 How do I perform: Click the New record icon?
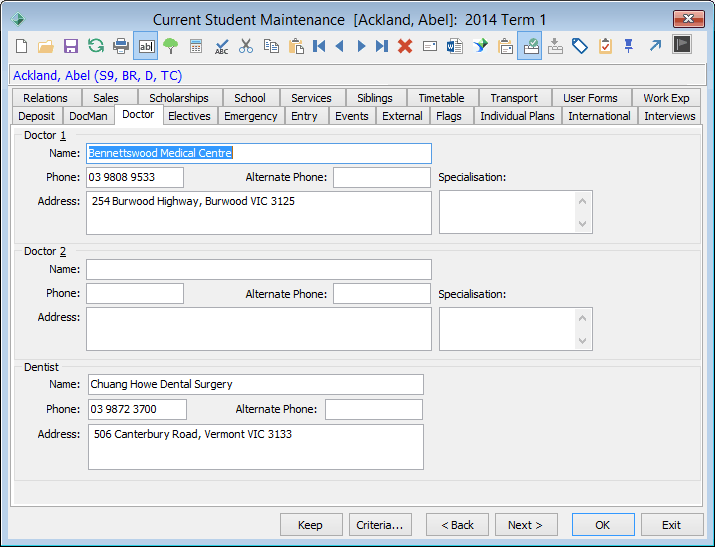click(x=21, y=46)
